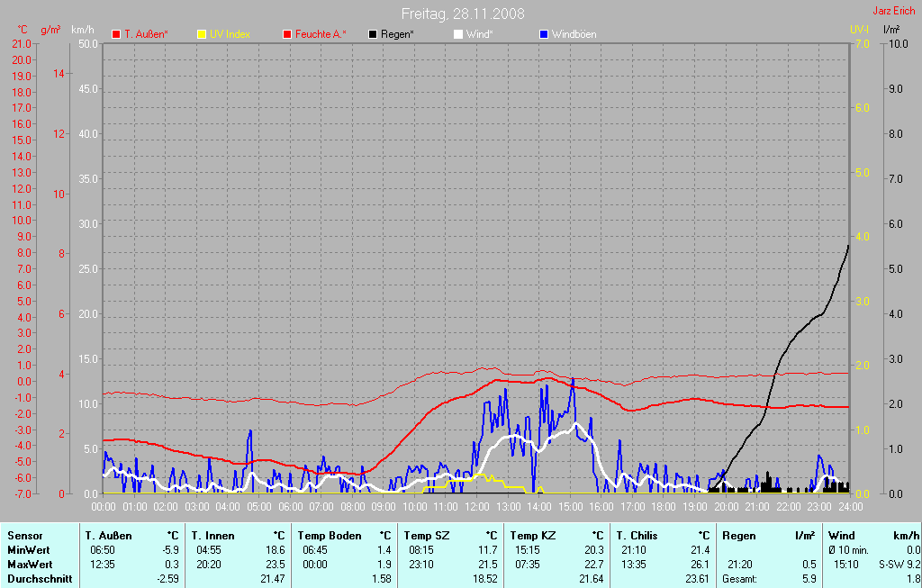Click the yellow UV Index legend swatch
922x588 pixels.
click(x=202, y=35)
